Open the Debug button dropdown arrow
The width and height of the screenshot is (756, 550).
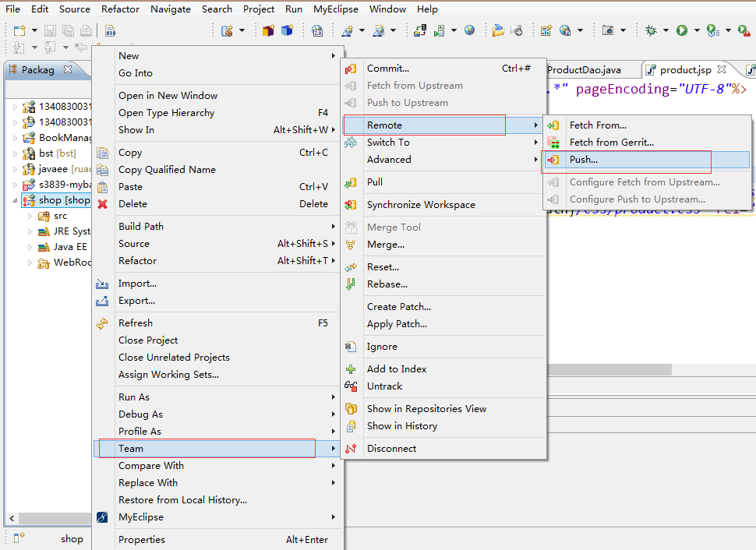point(666,30)
